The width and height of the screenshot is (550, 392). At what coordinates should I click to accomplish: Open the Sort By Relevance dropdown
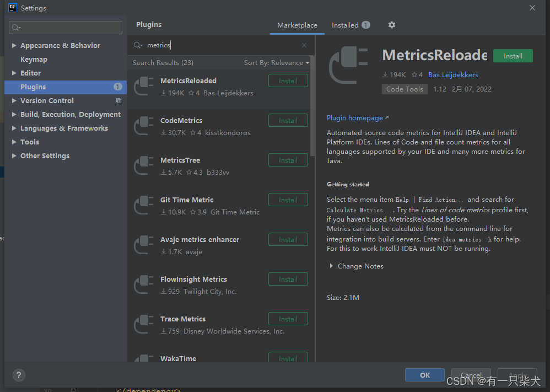[x=277, y=63]
